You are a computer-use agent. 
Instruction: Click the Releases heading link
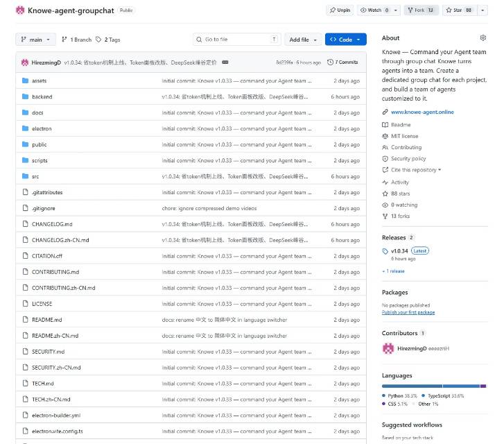[x=394, y=237]
